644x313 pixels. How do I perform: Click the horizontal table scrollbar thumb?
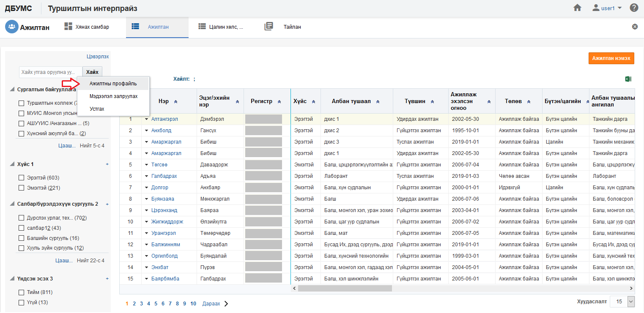345,288
